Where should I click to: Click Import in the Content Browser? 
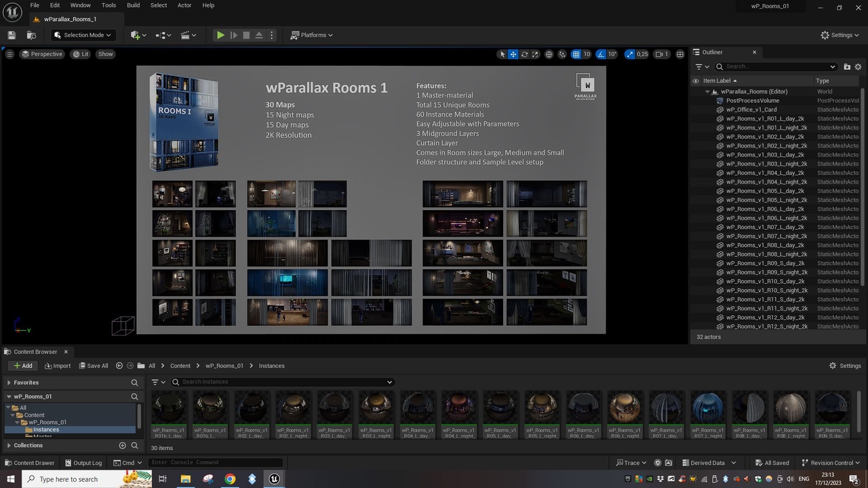tap(58, 366)
